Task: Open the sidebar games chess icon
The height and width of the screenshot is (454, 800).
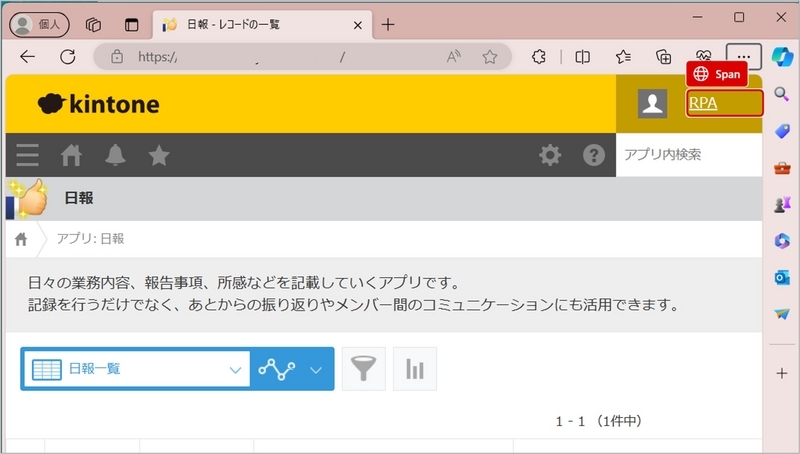Action: [x=782, y=204]
